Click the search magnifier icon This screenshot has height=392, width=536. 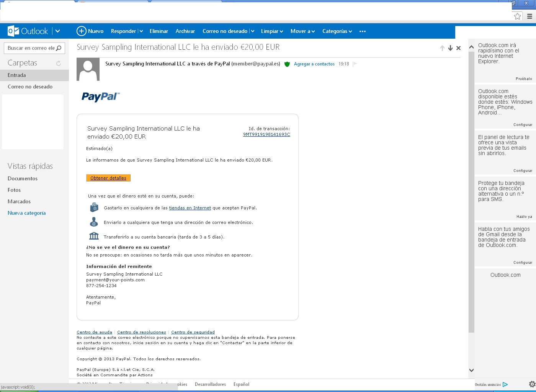tap(59, 48)
